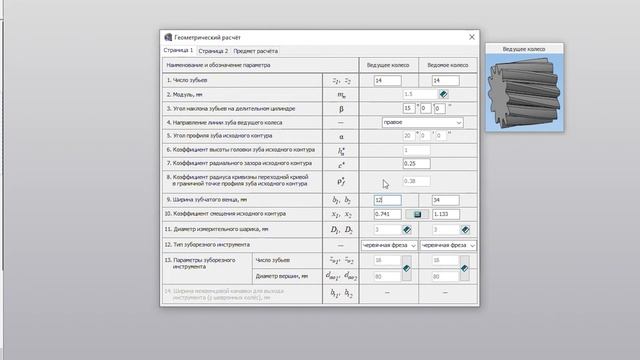
Task: Click the driving wheel measuring ball diameter field
Action: (387, 230)
